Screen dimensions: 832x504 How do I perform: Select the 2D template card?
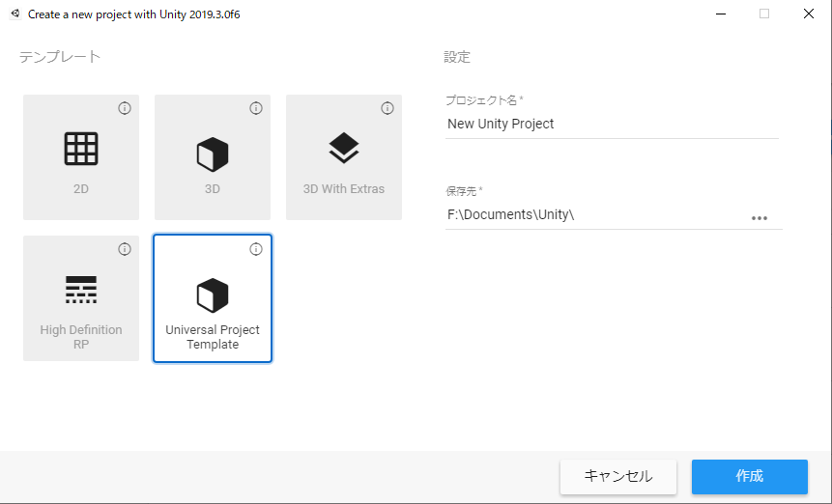pos(81,157)
